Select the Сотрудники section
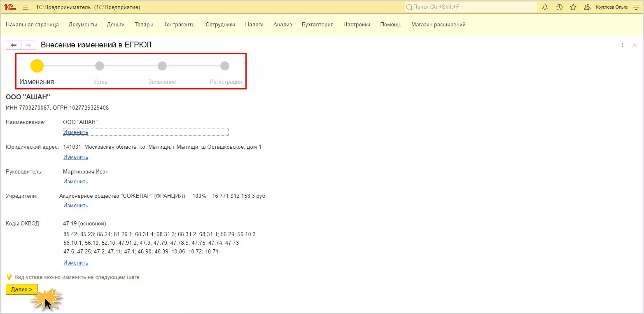The image size is (644, 314). coord(221,25)
